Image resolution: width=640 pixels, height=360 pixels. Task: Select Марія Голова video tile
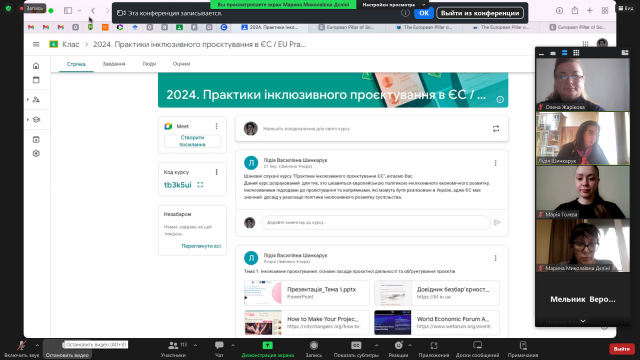583,192
